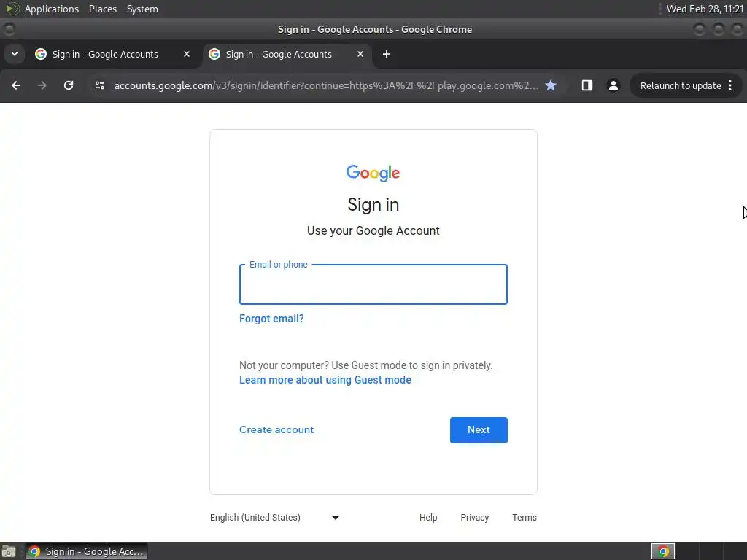
Task: Open Learn more about using Guest mode
Action: [x=325, y=380]
